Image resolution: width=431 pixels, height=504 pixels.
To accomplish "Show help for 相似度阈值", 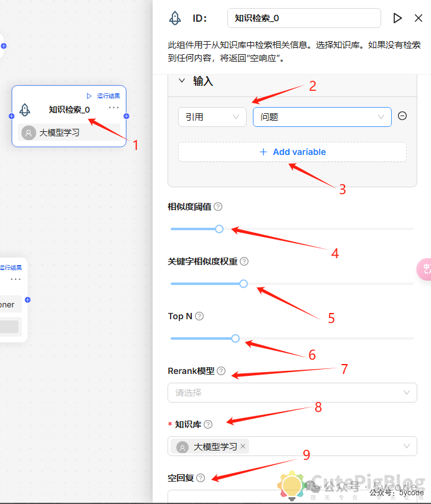I will [218, 207].
